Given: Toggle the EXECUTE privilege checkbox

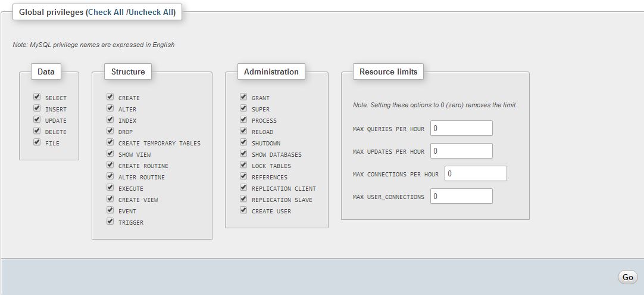Looking at the screenshot, I should click(110, 188).
